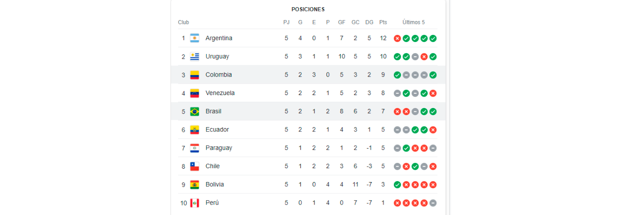Click the Perú flag icon
Viewport: 644px width, 215px height.
(194, 203)
